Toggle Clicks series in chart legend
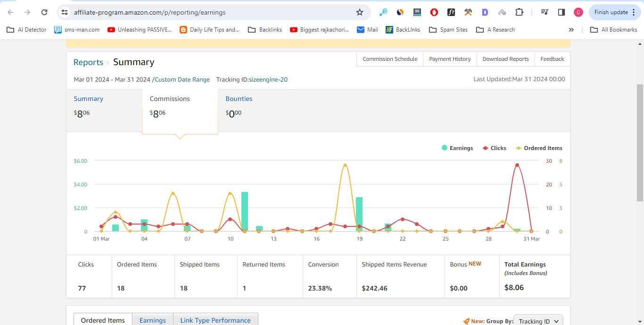 tap(494, 148)
